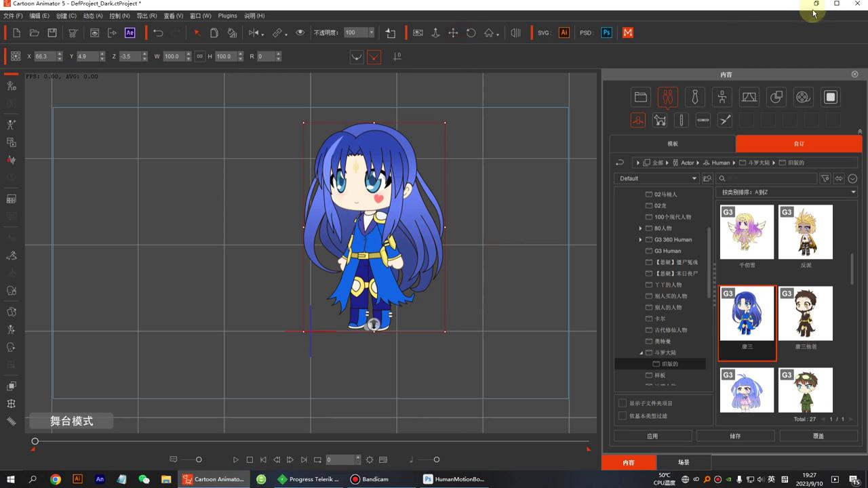Click the save project floppy disk icon
868x488 pixels.
[52, 33]
